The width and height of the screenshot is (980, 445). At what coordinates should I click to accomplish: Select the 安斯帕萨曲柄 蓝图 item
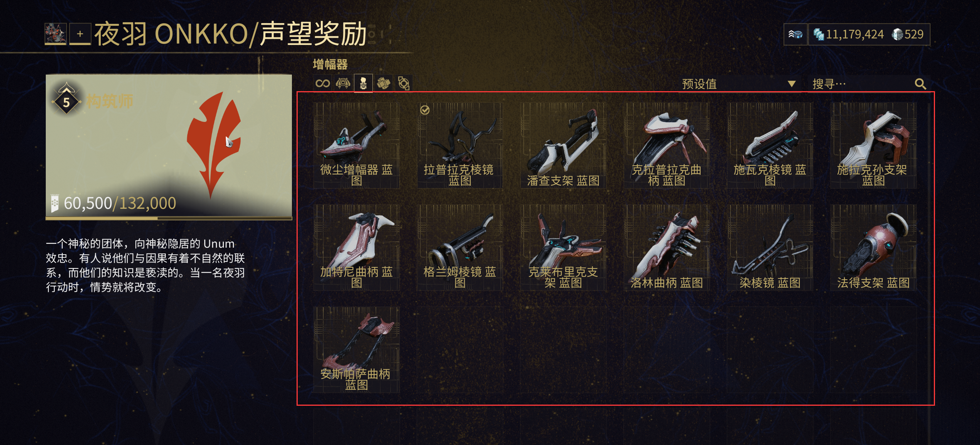click(x=357, y=350)
